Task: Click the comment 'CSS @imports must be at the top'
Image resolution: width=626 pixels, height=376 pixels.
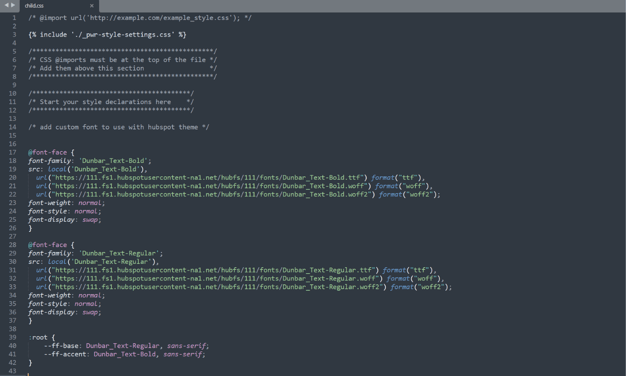Action: pos(123,60)
